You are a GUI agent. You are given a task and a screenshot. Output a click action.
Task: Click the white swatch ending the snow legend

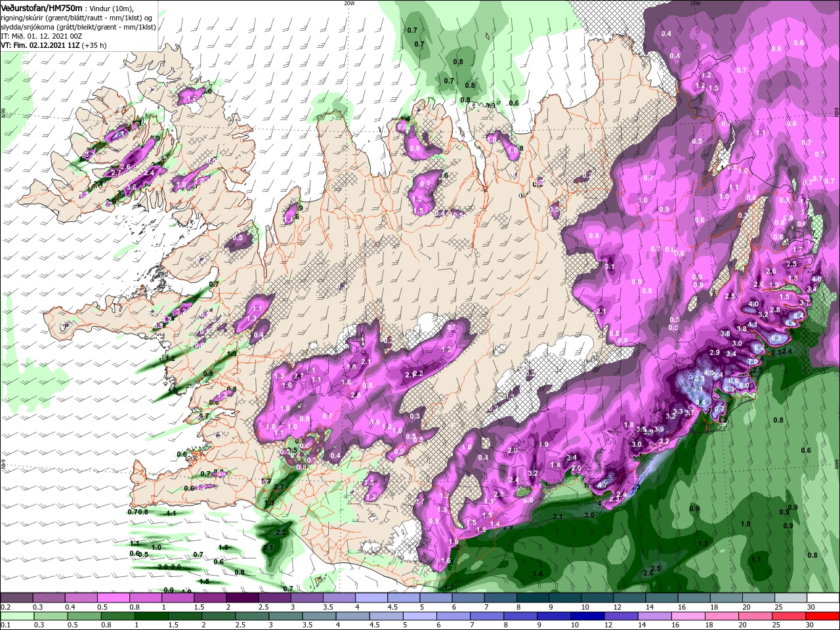(x=823, y=597)
